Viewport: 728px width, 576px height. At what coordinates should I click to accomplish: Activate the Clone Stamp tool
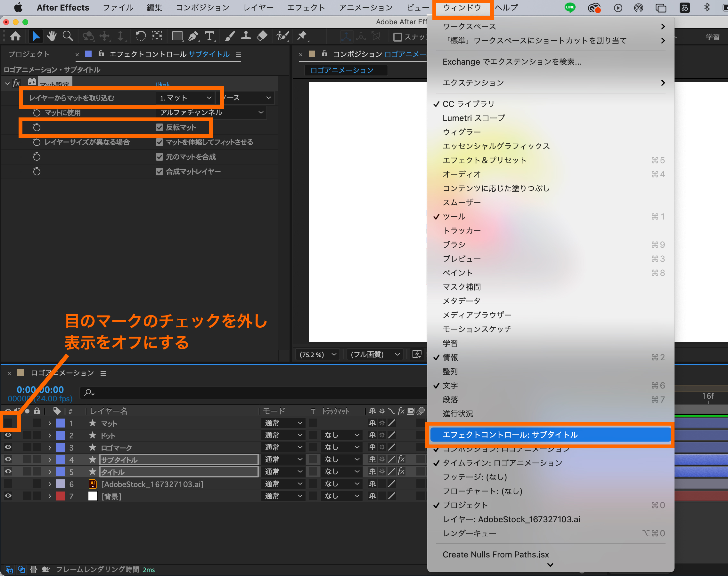tap(246, 36)
